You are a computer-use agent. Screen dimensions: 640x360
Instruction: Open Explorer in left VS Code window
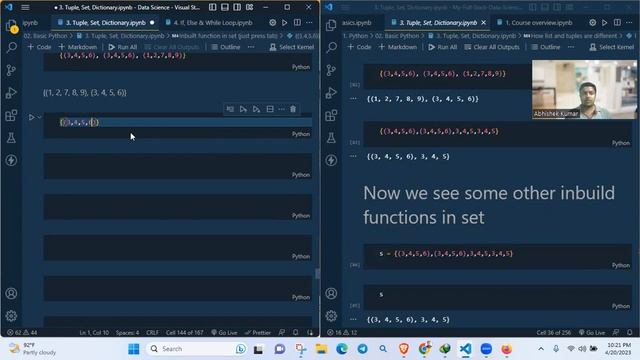[11, 25]
